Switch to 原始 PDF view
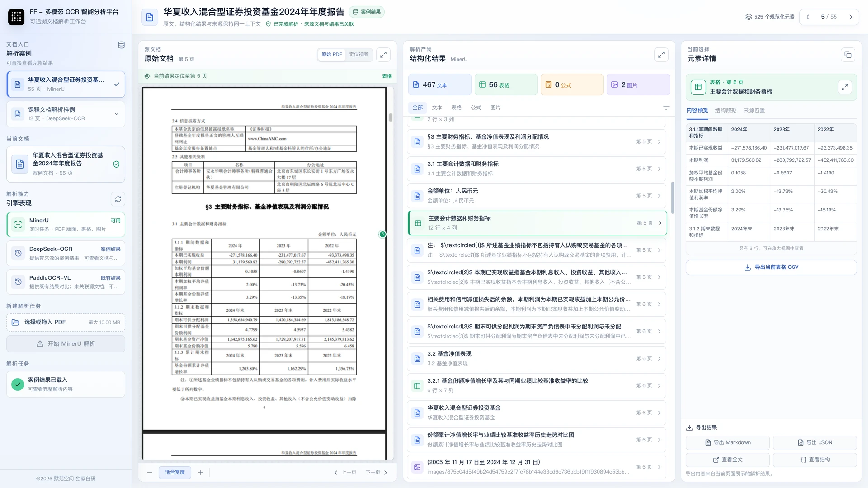Image resolution: width=868 pixels, height=488 pixels. (x=332, y=55)
